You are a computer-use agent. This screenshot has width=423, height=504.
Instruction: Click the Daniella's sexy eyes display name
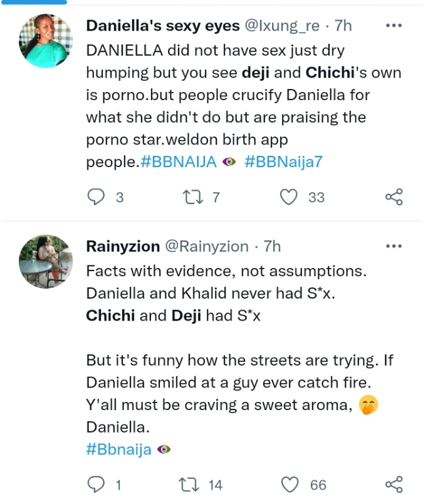[x=162, y=26]
